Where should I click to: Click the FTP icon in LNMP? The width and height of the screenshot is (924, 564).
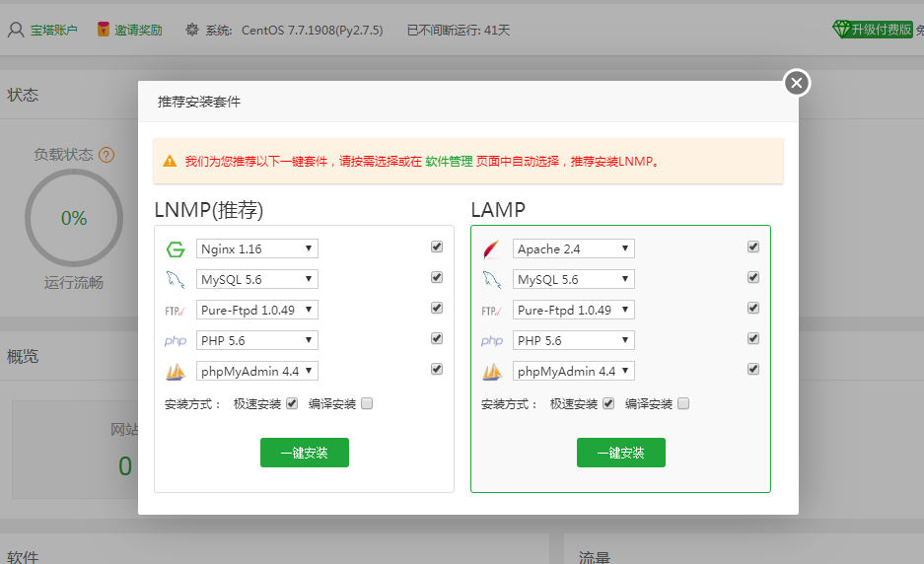tap(175, 311)
